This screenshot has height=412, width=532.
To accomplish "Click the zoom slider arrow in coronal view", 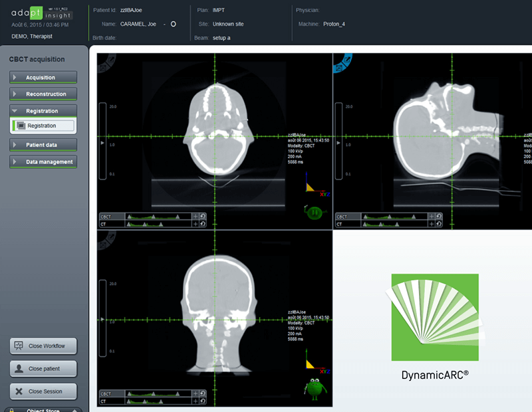I will click(102, 320).
